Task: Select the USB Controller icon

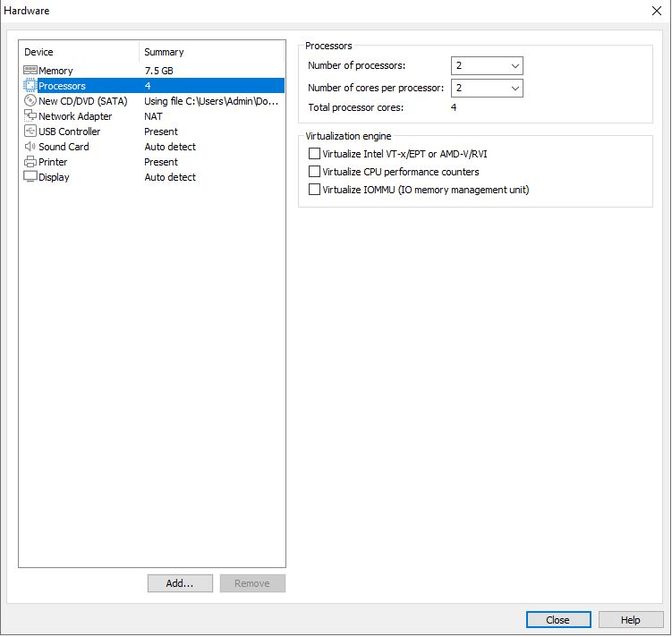Action: 30,132
